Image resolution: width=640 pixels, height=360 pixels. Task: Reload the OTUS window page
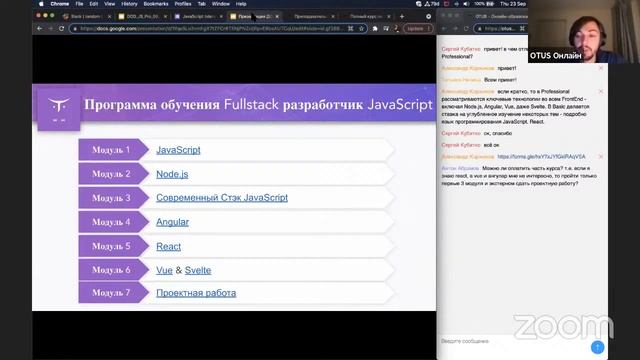coord(466,29)
